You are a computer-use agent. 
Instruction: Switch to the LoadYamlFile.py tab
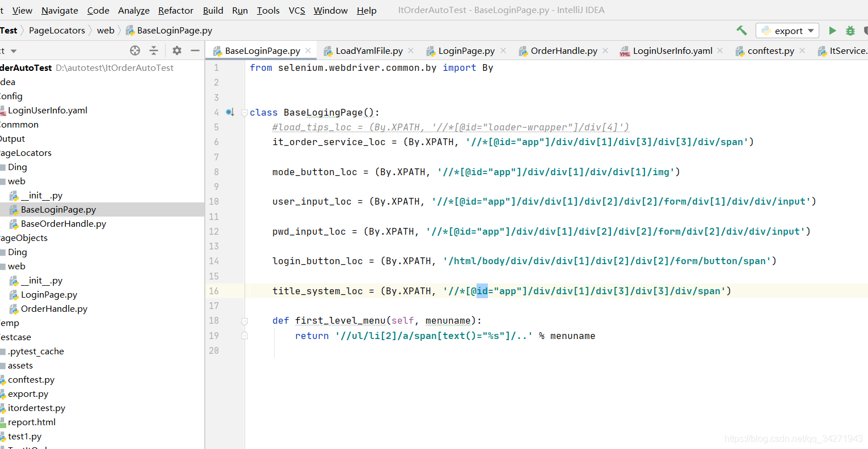click(x=369, y=50)
